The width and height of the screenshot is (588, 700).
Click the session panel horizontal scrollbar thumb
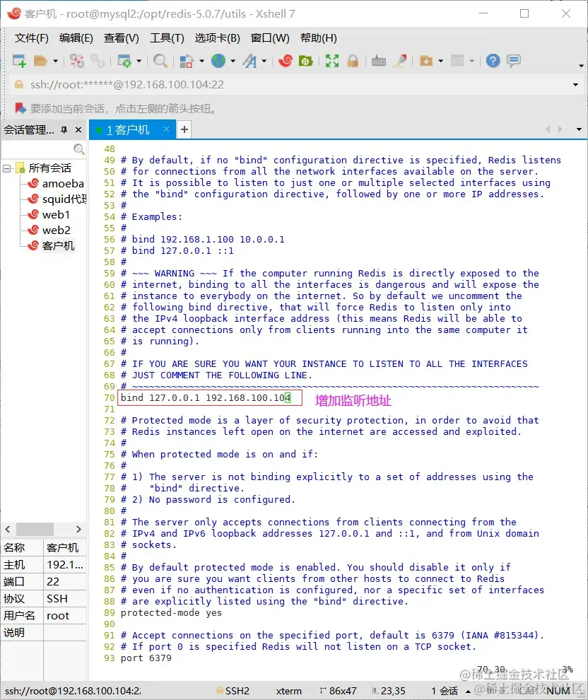35,529
